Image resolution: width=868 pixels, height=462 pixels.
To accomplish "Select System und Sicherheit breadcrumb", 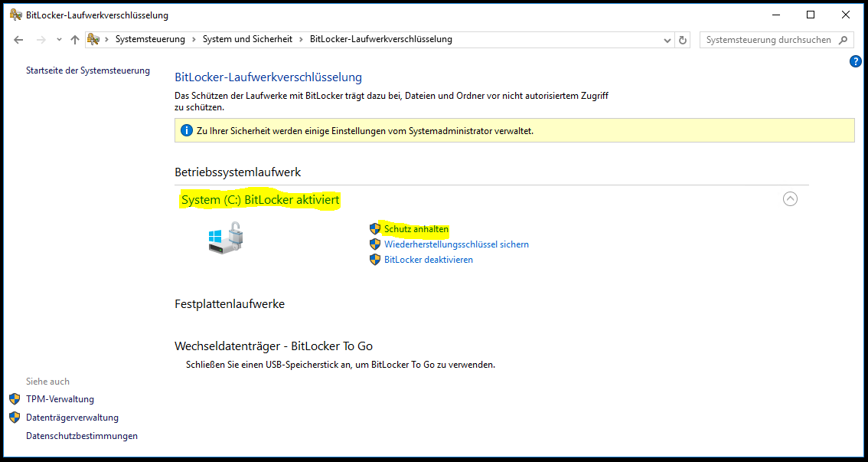I will (x=247, y=39).
